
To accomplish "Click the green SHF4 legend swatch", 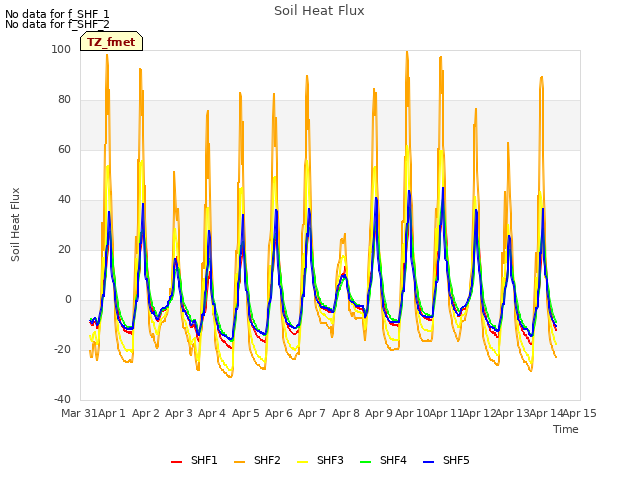I will pyautogui.click(x=366, y=462).
